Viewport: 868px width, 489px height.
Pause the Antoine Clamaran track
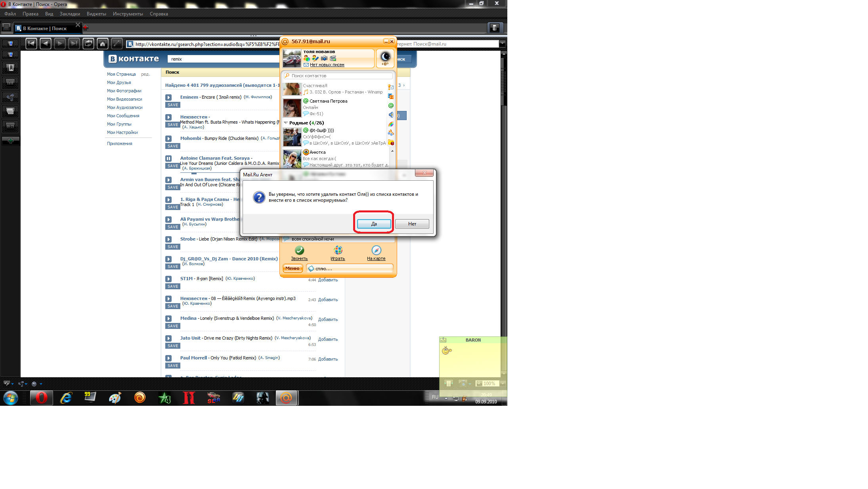coord(168,158)
